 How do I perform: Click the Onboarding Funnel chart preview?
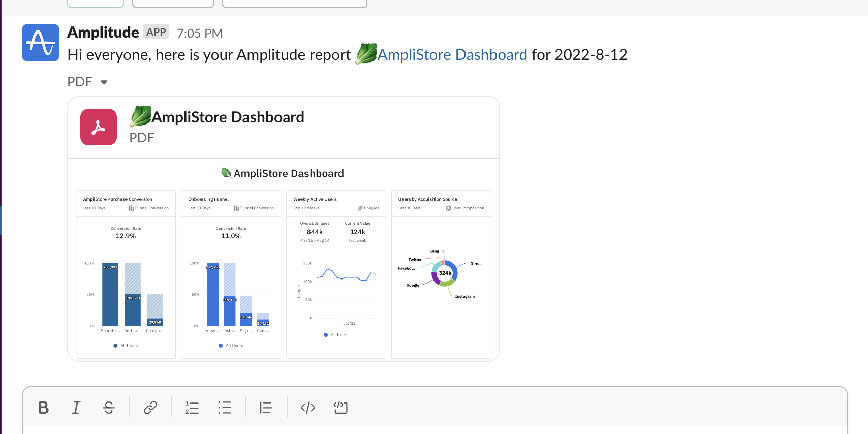[x=231, y=274]
